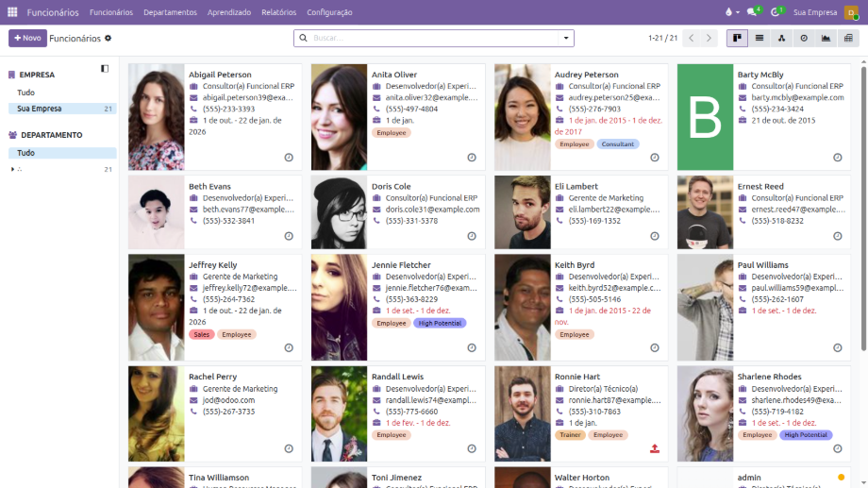Click activity clock on Abigail Peterson's card
The image size is (868, 488).
(289, 158)
